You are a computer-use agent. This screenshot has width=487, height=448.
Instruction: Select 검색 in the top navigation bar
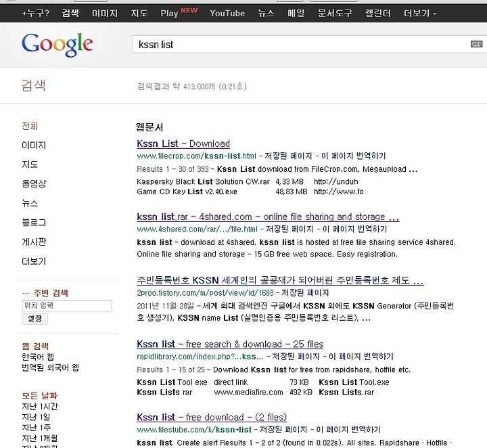[x=70, y=13]
